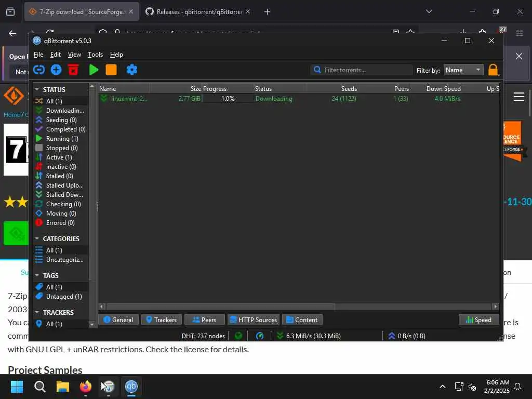Open the Filter by Name dropdown

click(463, 70)
